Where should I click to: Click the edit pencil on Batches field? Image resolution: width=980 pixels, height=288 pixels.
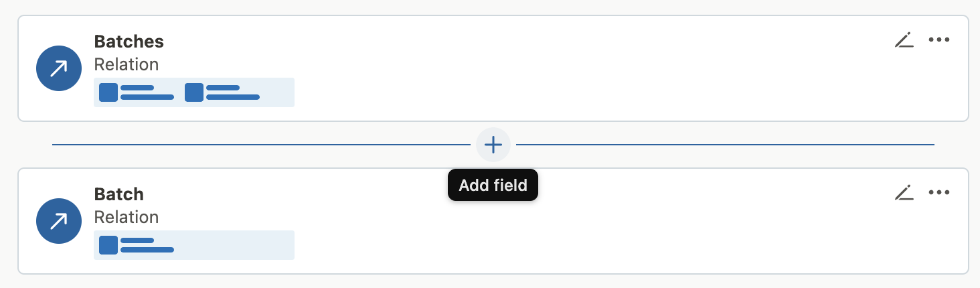[904, 40]
